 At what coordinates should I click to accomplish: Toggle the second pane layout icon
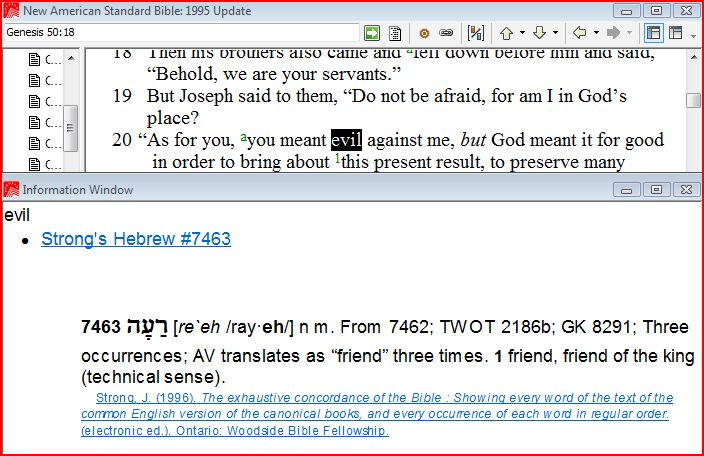676,33
